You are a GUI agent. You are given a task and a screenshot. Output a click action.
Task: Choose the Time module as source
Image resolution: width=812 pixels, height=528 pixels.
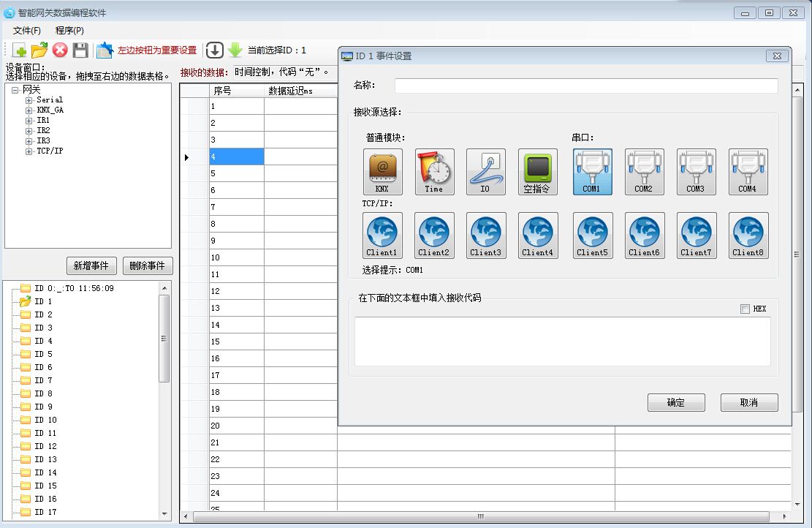tap(434, 172)
